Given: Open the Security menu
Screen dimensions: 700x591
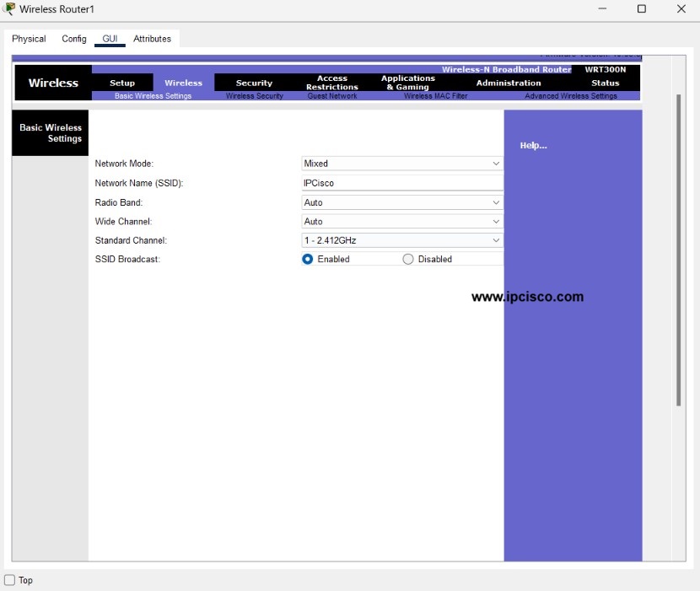Looking at the screenshot, I should coord(254,83).
